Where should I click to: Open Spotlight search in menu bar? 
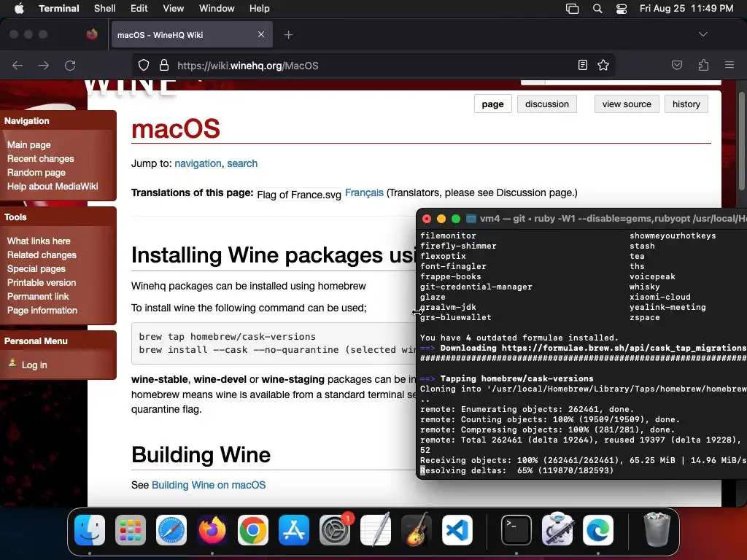(x=597, y=9)
